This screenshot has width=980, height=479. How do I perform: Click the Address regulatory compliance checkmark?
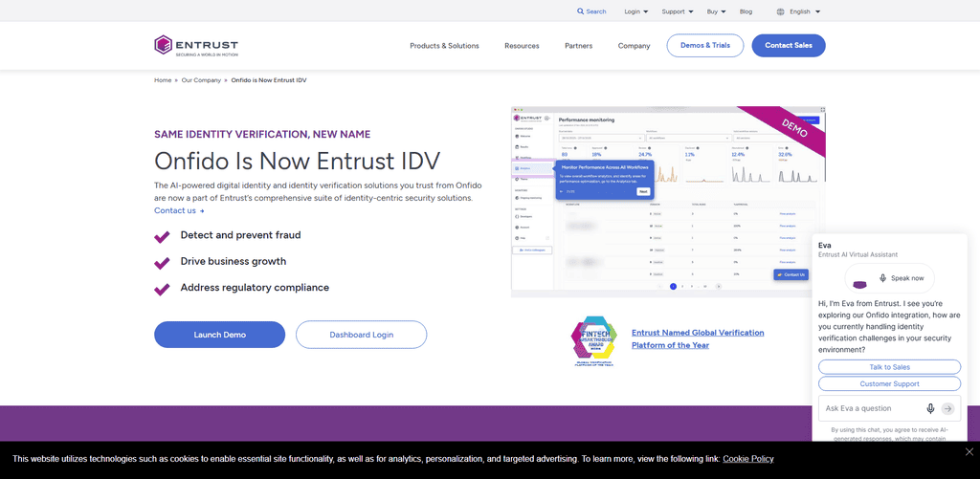[x=162, y=289]
